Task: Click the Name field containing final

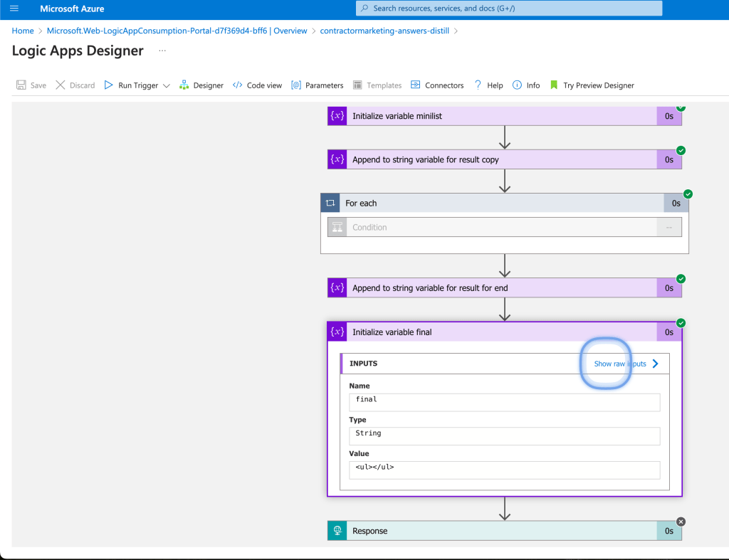Action: [505, 403]
